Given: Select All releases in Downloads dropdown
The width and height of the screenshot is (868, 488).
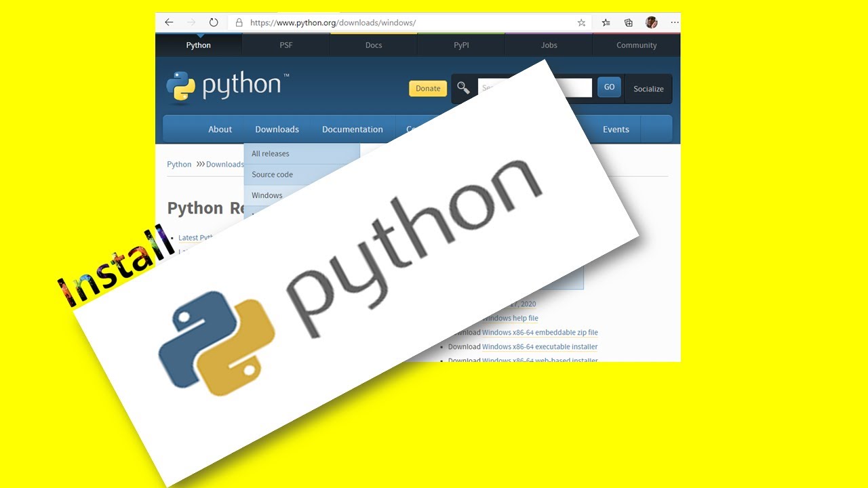Looking at the screenshot, I should point(302,154).
